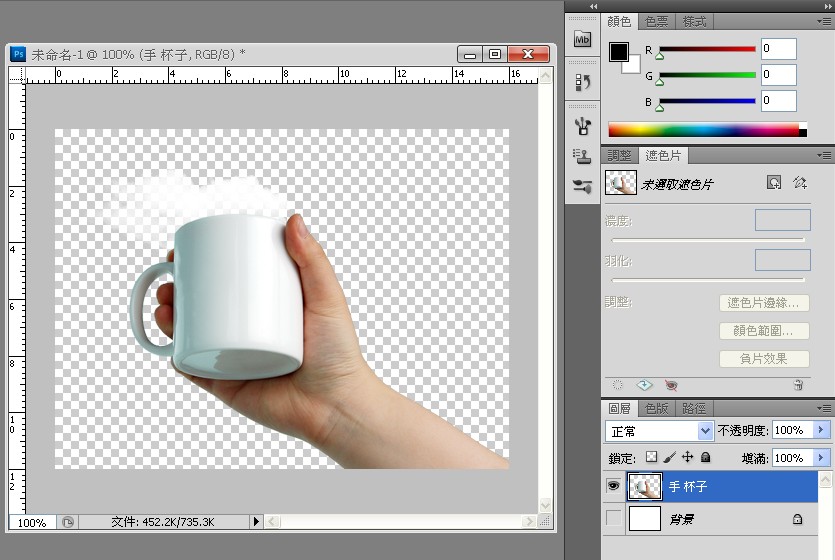Open the Color panel options menu
Image resolution: width=835 pixels, height=560 pixels.
824,22
